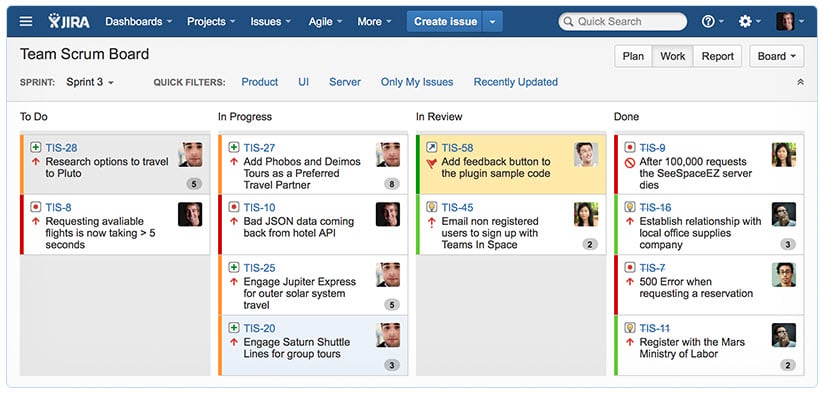Open the Agile dropdown menu
The width and height of the screenshot is (822, 394).
(326, 21)
